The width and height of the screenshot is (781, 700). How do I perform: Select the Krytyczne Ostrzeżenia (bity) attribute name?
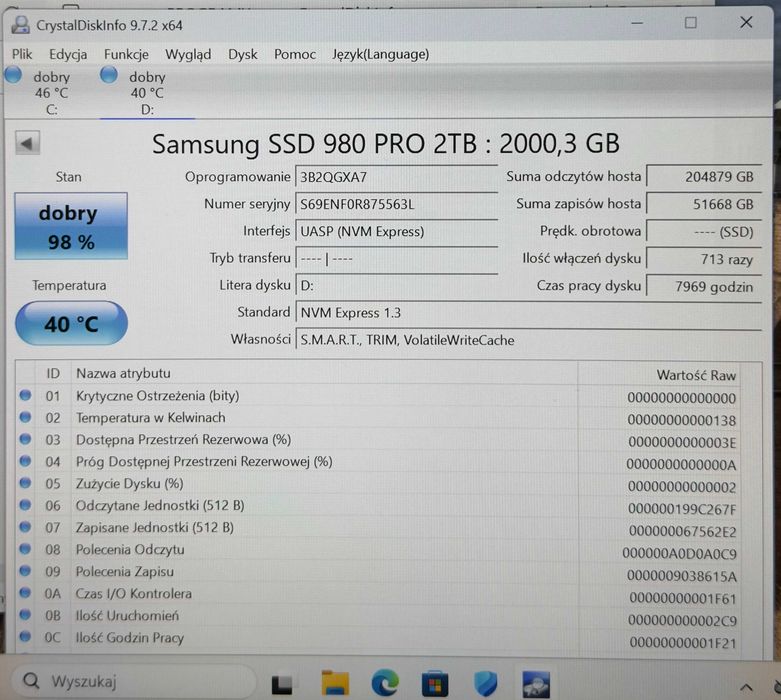tap(157, 396)
